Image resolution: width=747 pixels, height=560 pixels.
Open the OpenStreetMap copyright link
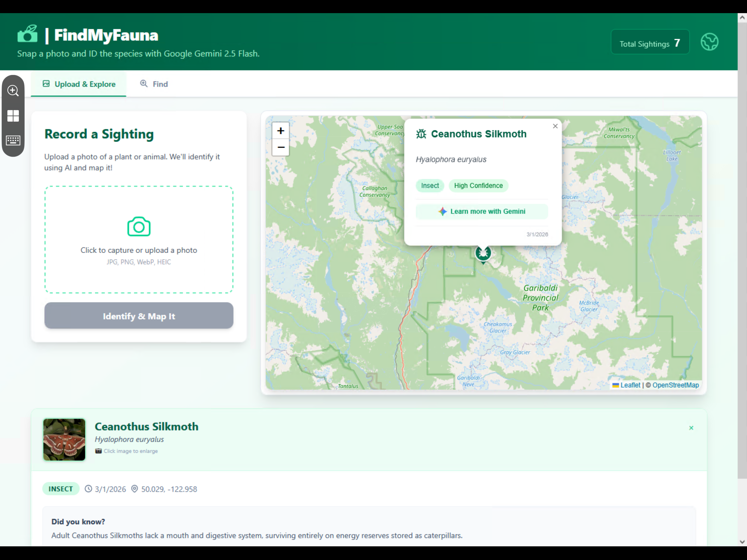coord(675,385)
